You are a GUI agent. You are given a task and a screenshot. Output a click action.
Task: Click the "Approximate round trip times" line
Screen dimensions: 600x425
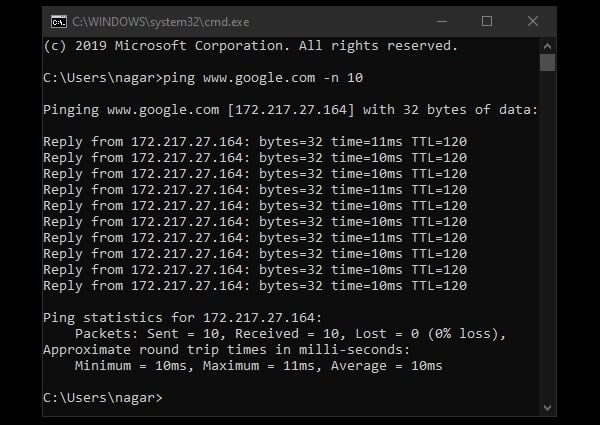[x=226, y=350]
